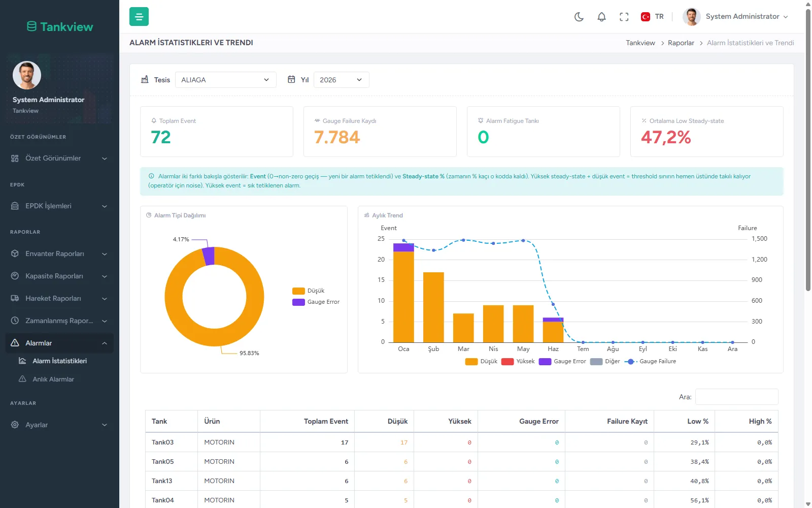Click Toplam Event bell icon
Viewport: 812px width, 508px height.
tap(154, 121)
